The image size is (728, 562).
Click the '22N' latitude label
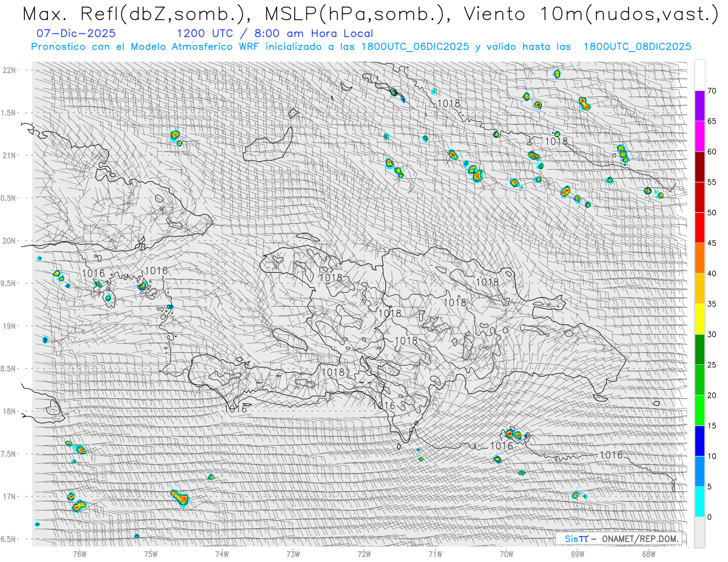coord(10,70)
